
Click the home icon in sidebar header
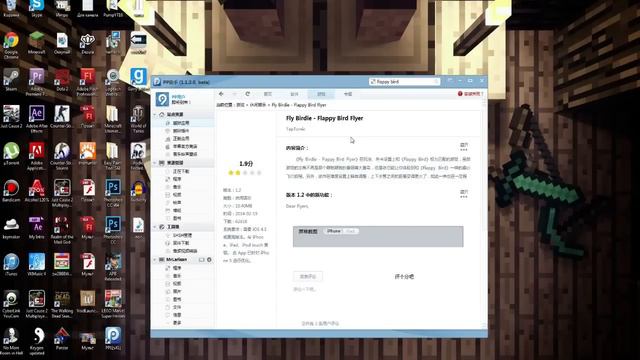click(162, 115)
